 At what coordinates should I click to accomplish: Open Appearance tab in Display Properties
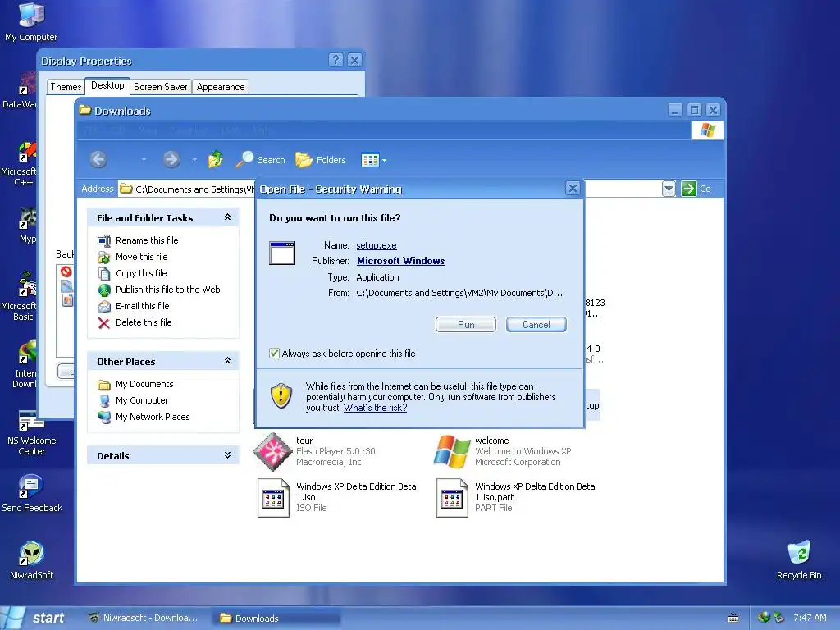220,87
